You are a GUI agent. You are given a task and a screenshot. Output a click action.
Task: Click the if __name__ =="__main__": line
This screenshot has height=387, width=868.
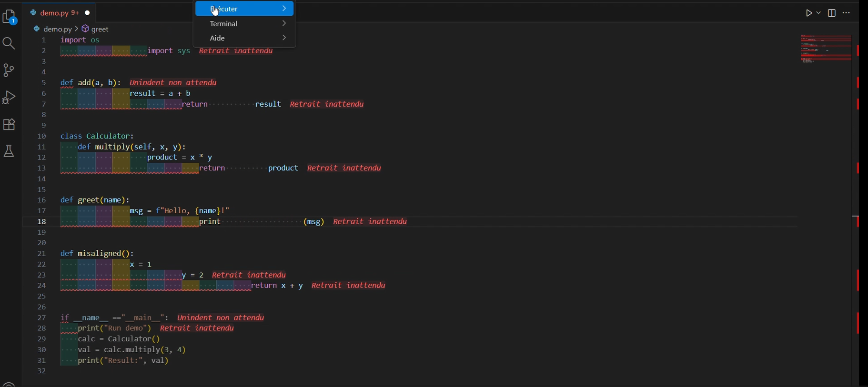(114, 318)
